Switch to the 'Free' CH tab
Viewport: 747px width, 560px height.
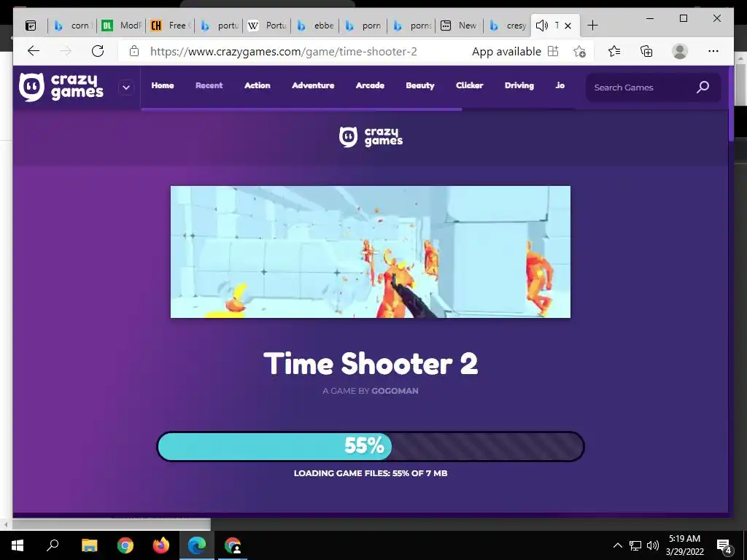tap(171, 26)
